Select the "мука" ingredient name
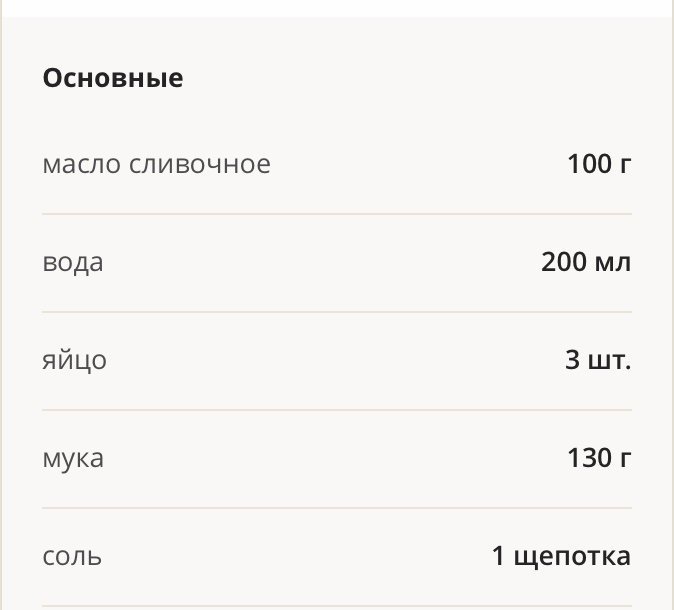Screen dimensions: 674x610 coord(73,459)
